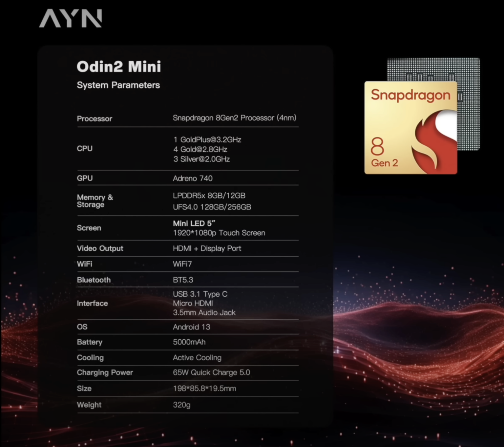Select the Odin2 Mini title
The width and height of the screenshot is (504, 447).
coord(119,67)
